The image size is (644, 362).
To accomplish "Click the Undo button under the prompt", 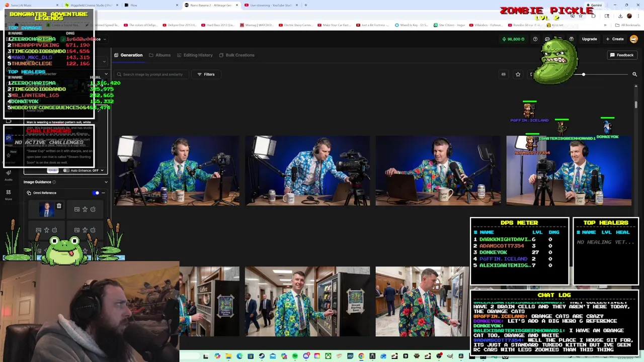I will 52,170.
